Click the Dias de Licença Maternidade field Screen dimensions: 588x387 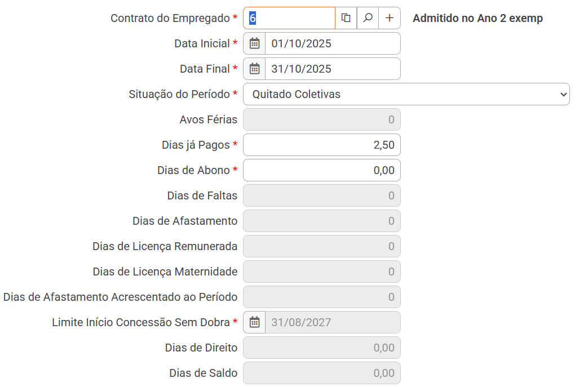click(321, 272)
